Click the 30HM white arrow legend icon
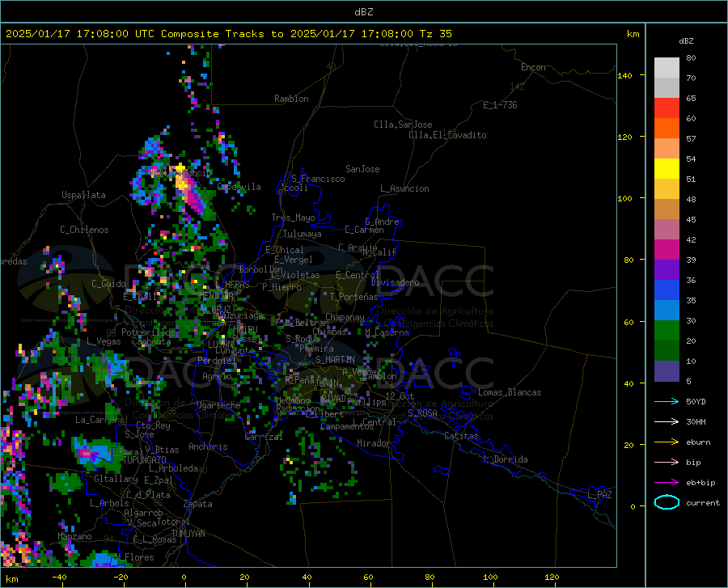The width and height of the screenshot is (728, 588). pos(667,422)
